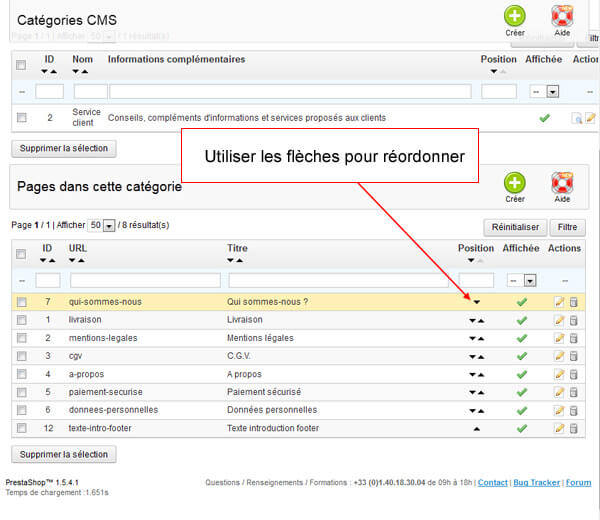This screenshot has height=520, width=600.
Task: Edit the paiement-securise page
Action: [x=559, y=392]
